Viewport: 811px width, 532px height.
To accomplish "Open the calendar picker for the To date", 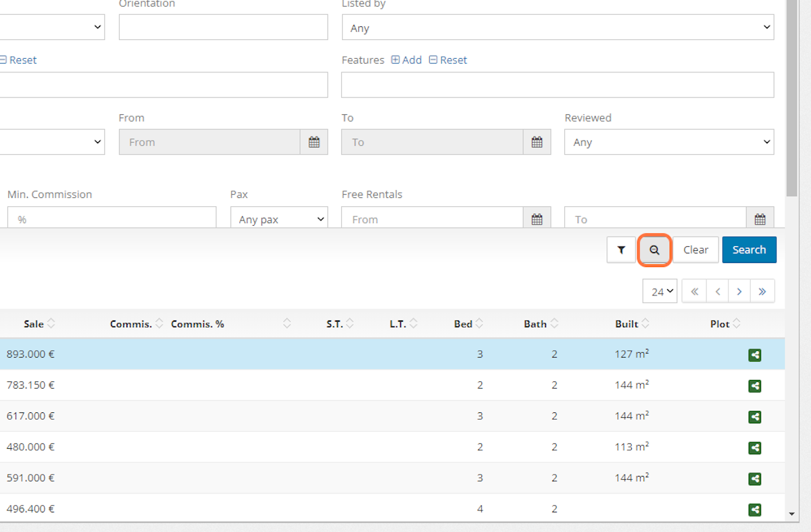I will click(537, 142).
